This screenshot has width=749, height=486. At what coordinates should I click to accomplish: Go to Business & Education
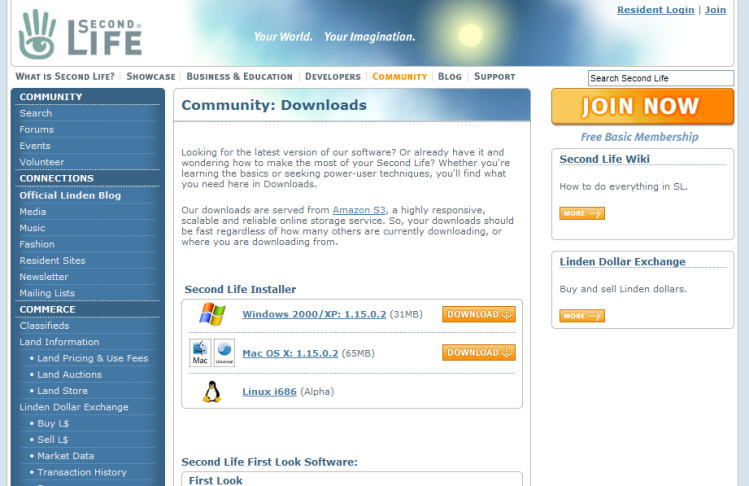click(239, 76)
